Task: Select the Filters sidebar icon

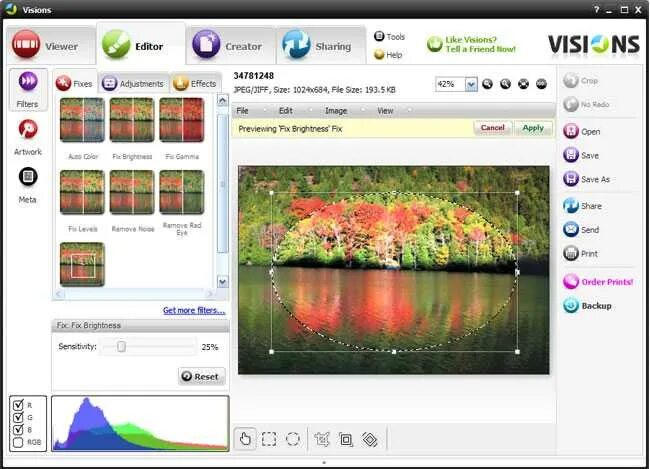Action: [x=28, y=90]
